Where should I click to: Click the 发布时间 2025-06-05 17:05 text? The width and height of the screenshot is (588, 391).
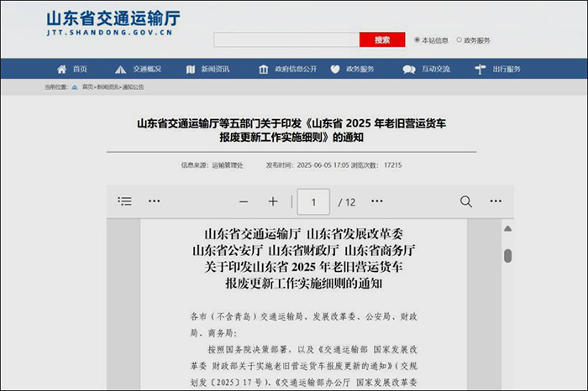[x=307, y=165]
